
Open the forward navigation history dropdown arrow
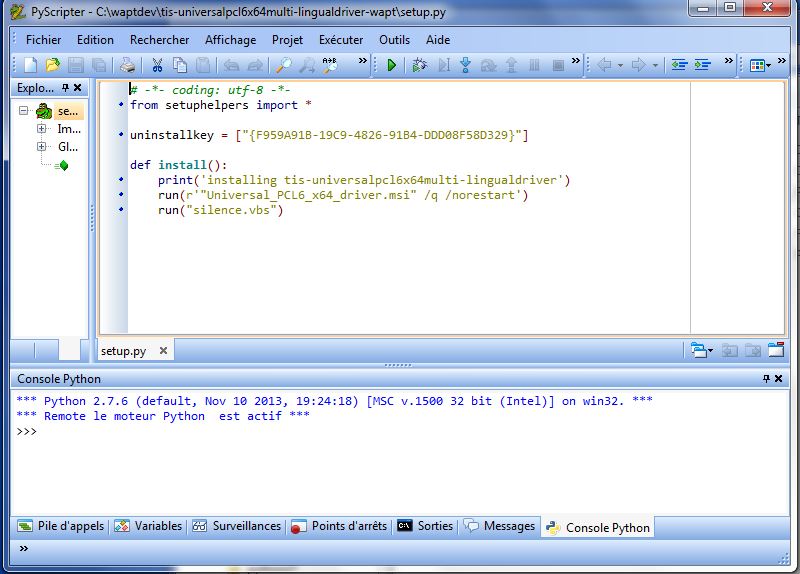point(655,66)
